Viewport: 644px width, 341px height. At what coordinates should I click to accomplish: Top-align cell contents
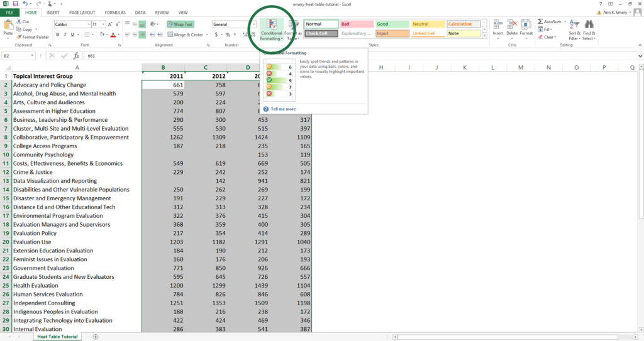click(127, 24)
